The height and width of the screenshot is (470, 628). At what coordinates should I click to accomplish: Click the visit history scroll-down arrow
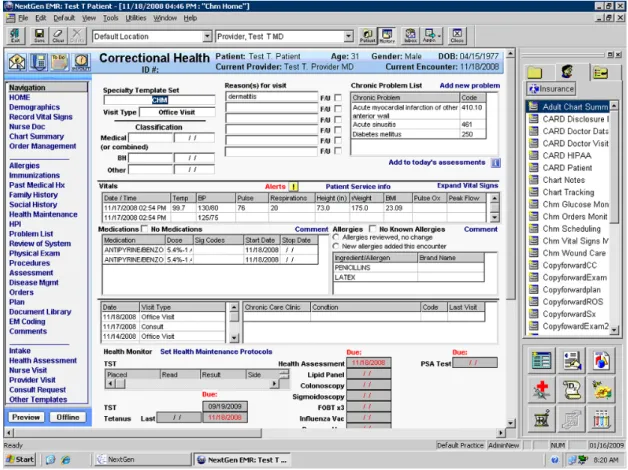[235, 338]
